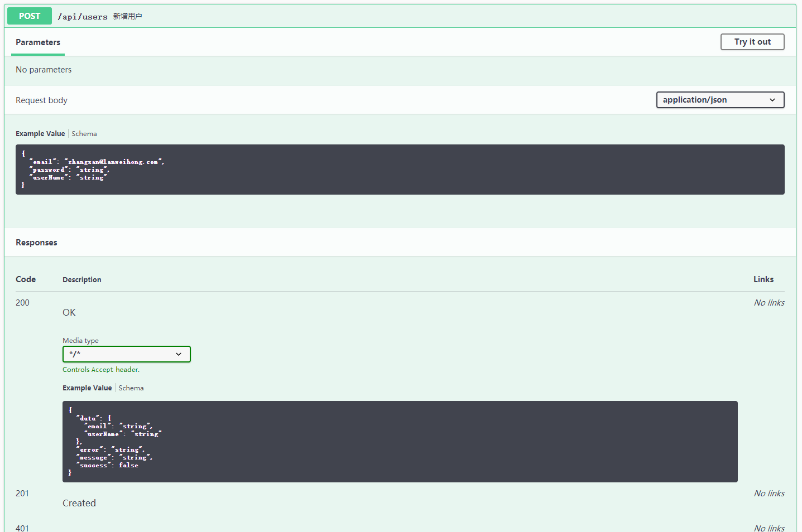Select Example Value tab for 200 response
The width and height of the screenshot is (802, 532).
(x=87, y=388)
